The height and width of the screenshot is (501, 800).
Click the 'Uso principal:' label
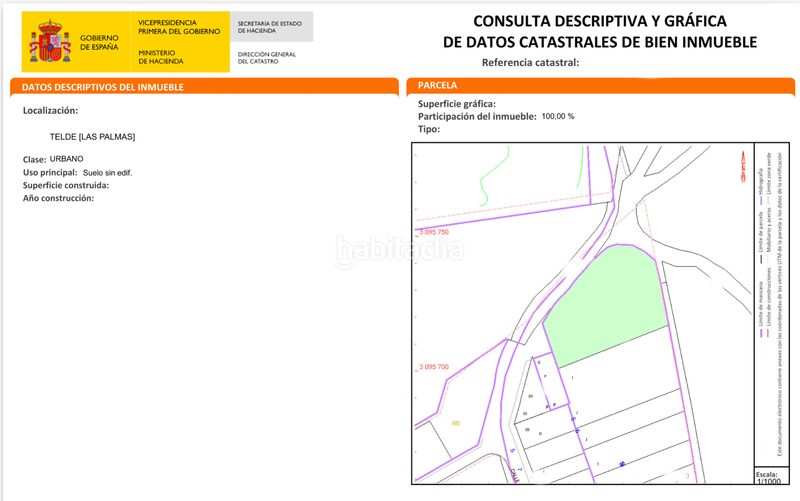click(50, 172)
